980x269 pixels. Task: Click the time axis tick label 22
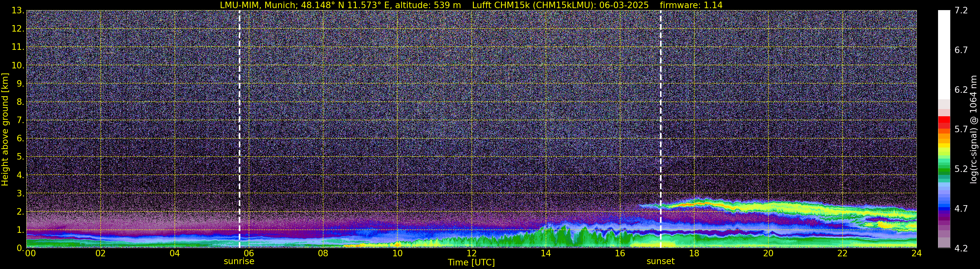click(x=842, y=254)
